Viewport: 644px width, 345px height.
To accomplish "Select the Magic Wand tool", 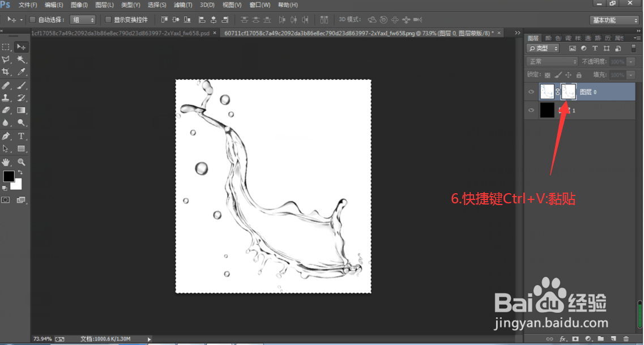I will (22, 59).
